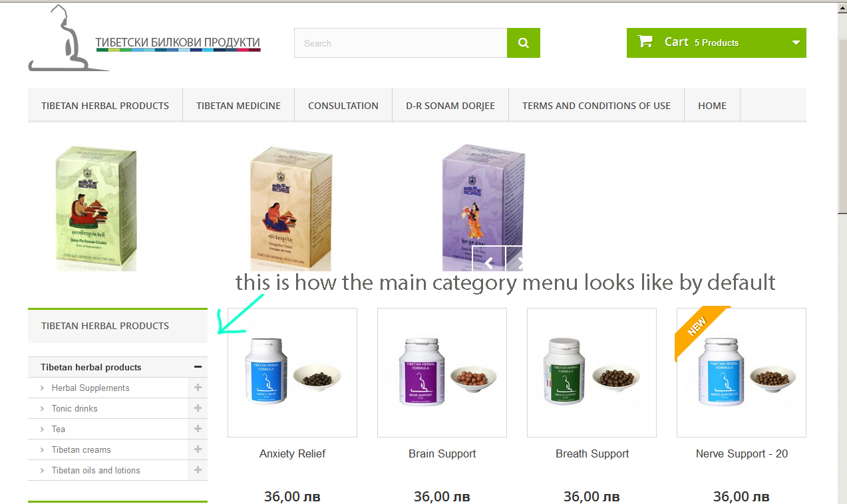Expand the Tonic drinks subcategory
Screen dimensions: 847x504
tap(198, 408)
